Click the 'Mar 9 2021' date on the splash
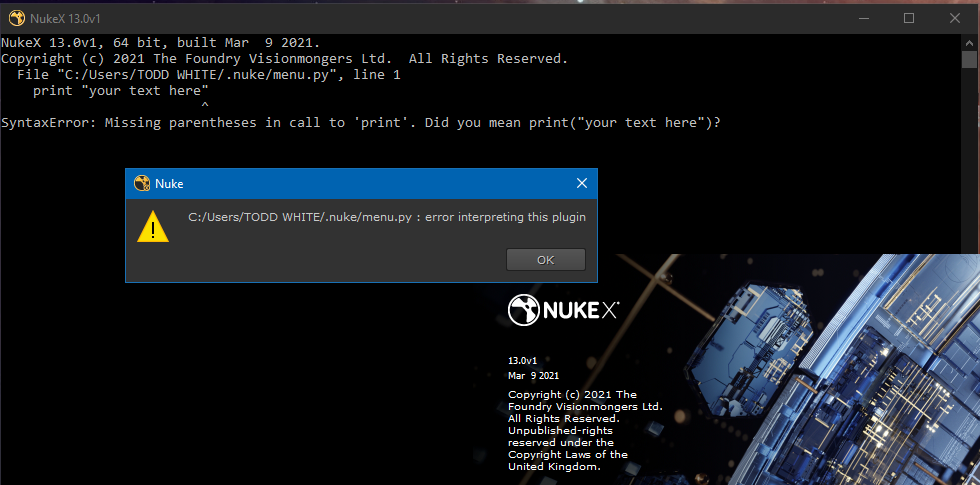This screenshot has height=485, width=980. point(534,376)
